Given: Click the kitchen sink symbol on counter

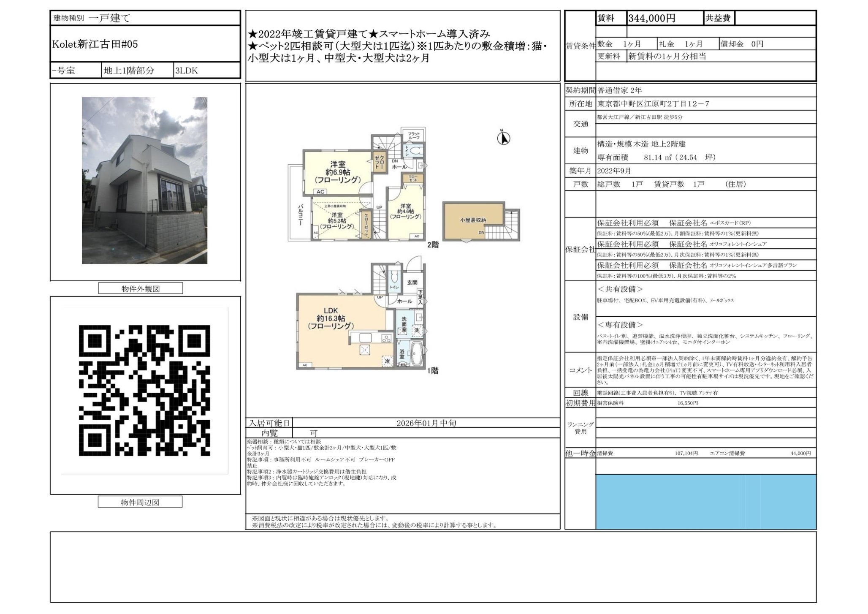Looking at the screenshot, I should coord(365,338).
